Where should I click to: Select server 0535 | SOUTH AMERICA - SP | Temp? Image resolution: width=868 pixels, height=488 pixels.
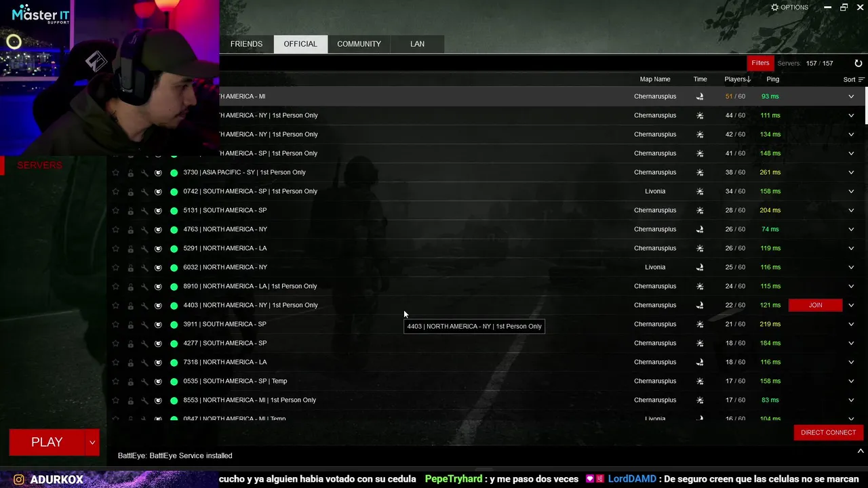tap(487, 381)
